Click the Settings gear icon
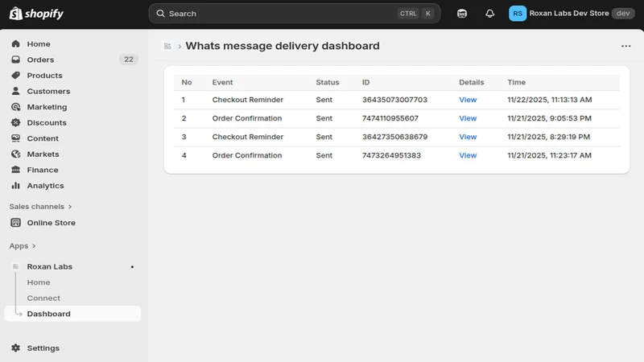Viewport: 644px width, 362px height. pyautogui.click(x=15, y=348)
